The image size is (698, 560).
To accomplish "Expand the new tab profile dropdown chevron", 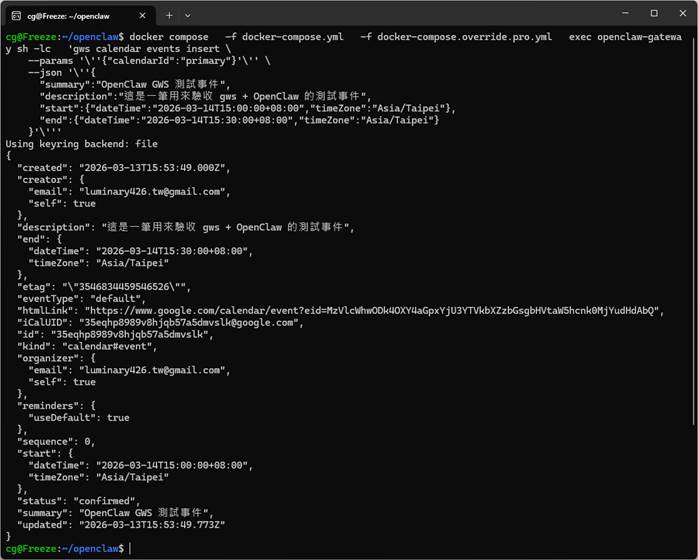I will (x=187, y=14).
